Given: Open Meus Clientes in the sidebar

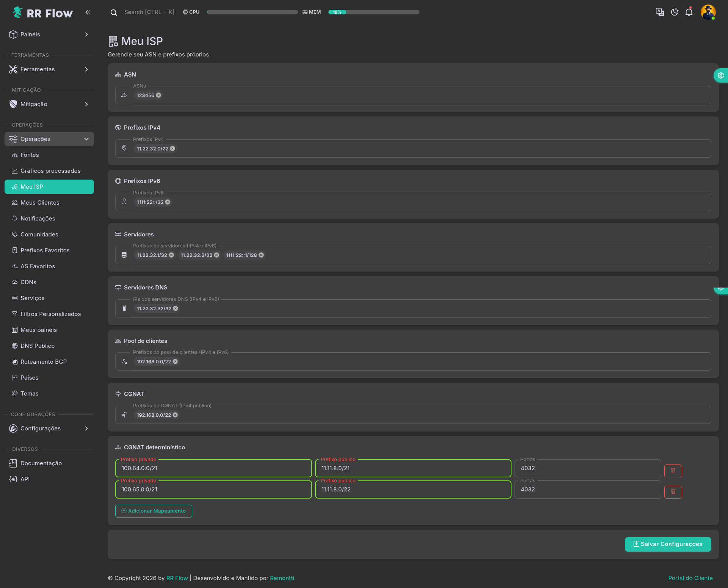Looking at the screenshot, I should click(40, 203).
